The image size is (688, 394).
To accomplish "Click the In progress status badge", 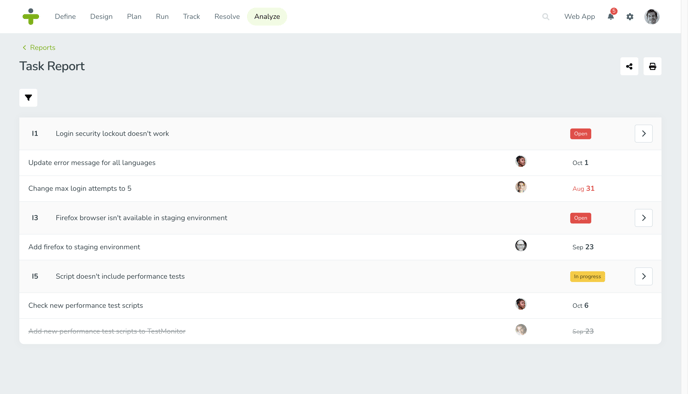I will [588, 276].
